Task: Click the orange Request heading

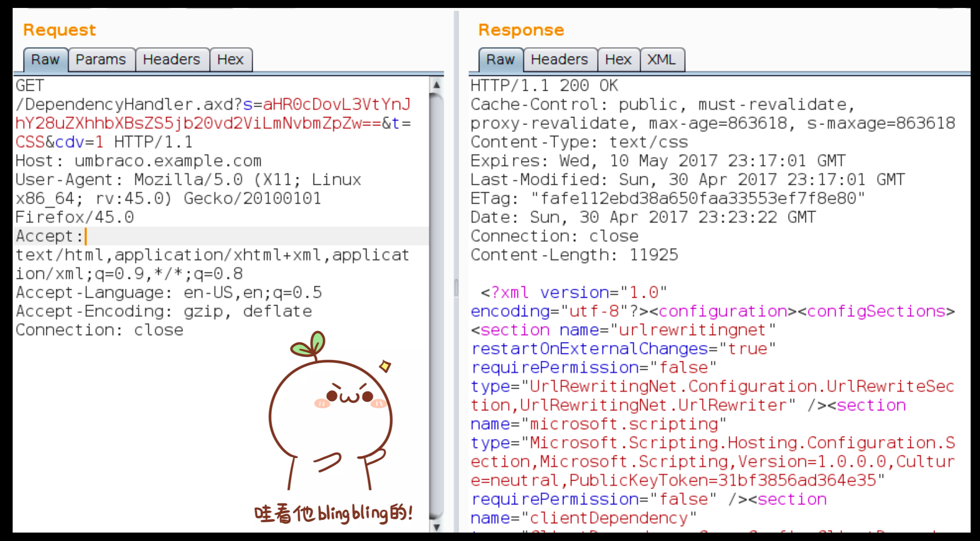Action: tap(59, 30)
